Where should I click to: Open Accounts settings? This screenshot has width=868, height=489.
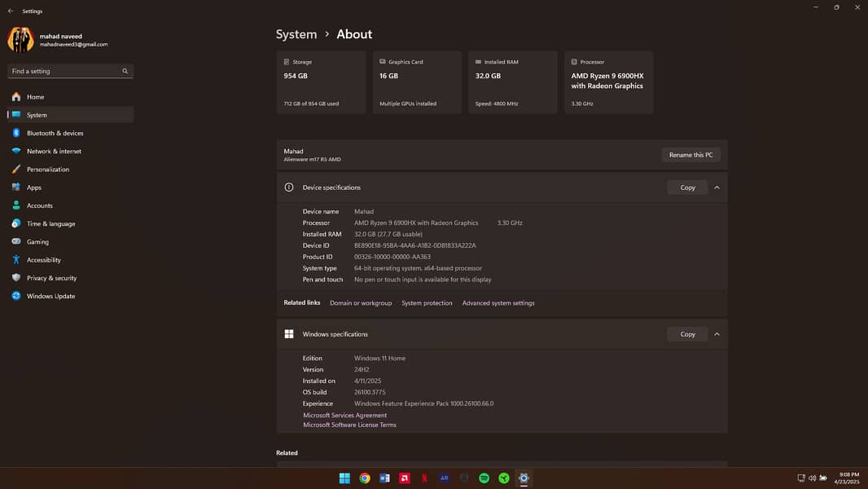coord(70,205)
